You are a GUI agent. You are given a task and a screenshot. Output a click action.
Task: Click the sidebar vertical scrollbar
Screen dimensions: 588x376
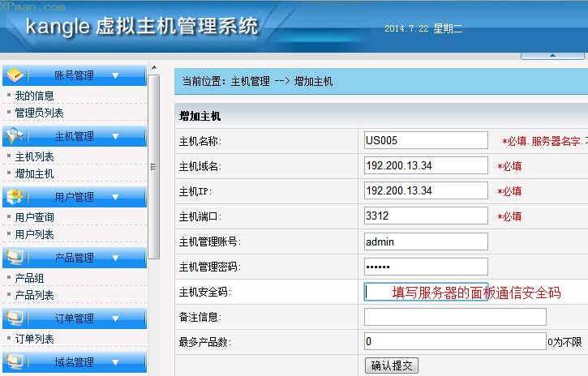click(154, 167)
